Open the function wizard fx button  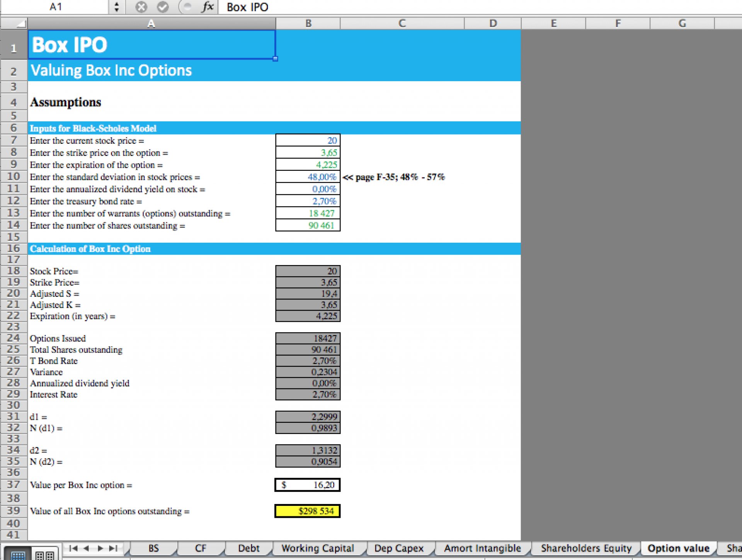[208, 7]
